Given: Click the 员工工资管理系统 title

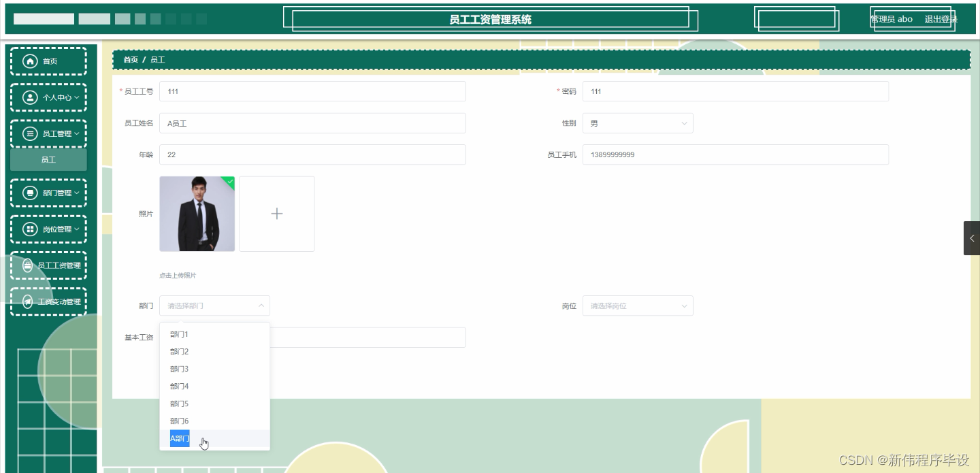Looking at the screenshot, I should 491,20.
